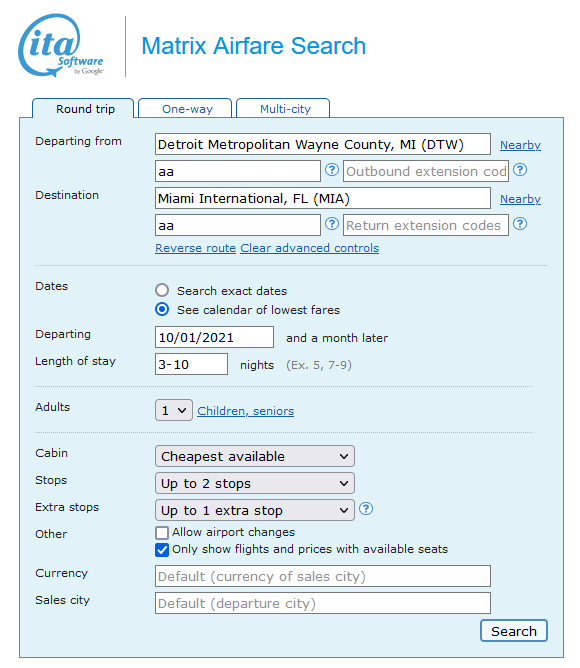Viewport: 580px width, 668px height.
Task: Click Clear advanced controls link
Action: (309, 248)
